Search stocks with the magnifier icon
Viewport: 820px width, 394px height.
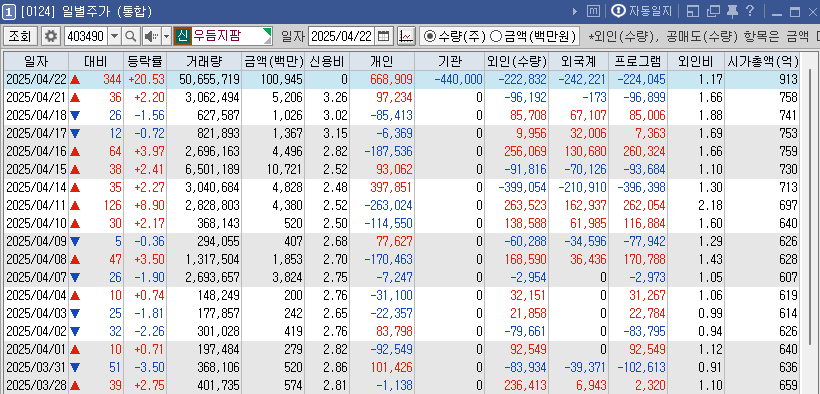coord(131,36)
